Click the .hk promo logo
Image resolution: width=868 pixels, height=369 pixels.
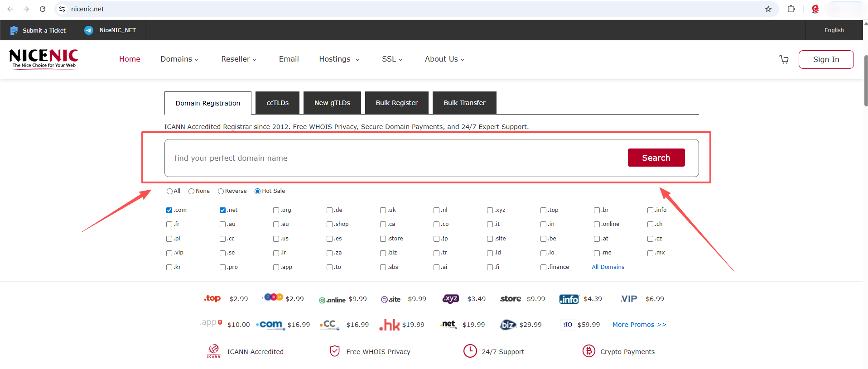point(390,325)
